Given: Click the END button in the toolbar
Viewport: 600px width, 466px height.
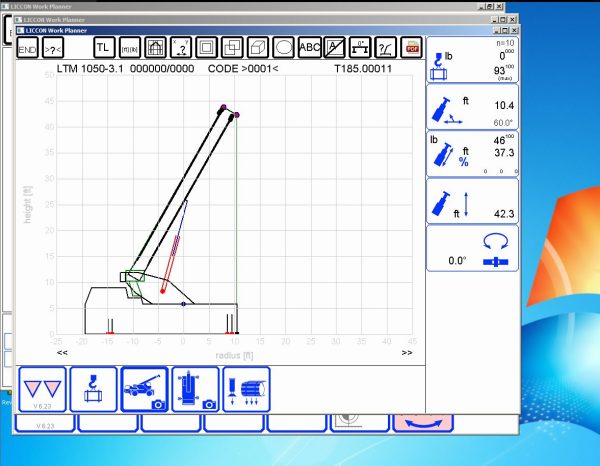Looking at the screenshot, I should coord(27,48).
